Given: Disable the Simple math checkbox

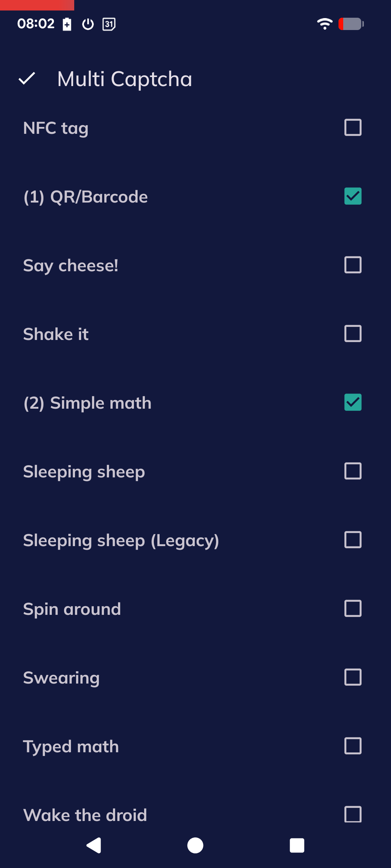Looking at the screenshot, I should tap(353, 403).
